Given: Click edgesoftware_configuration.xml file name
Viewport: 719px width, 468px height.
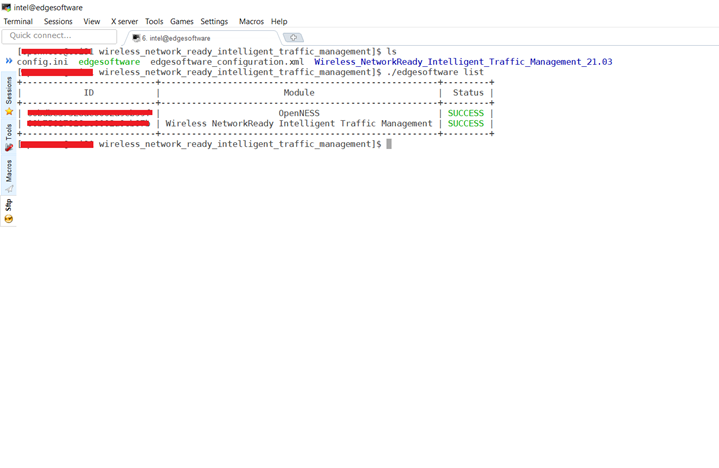Looking at the screenshot, I should coord(227,62).
